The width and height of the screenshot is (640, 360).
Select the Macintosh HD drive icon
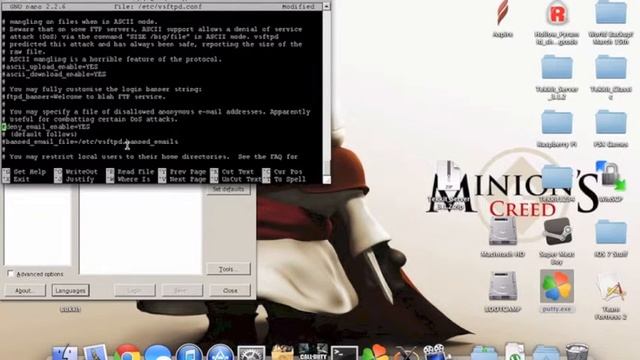coord(503,232)
